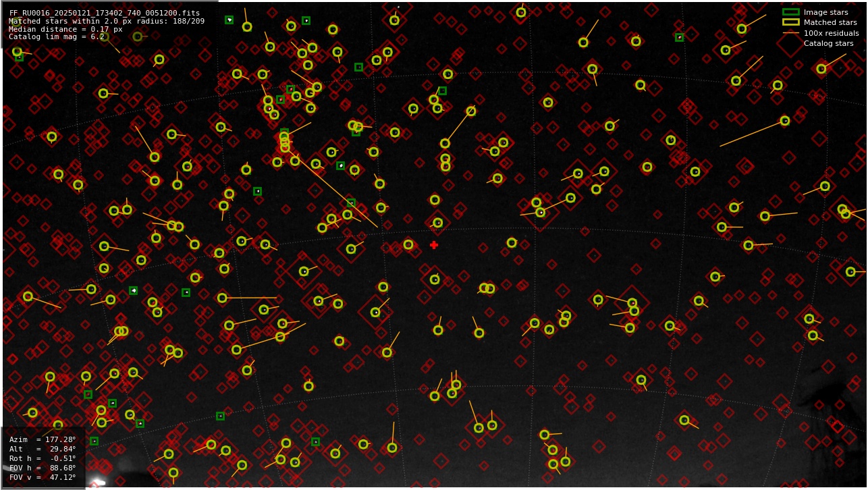Select the "Alt = 29.84°" readout
868x490 pixels.
tap(43, 449)
